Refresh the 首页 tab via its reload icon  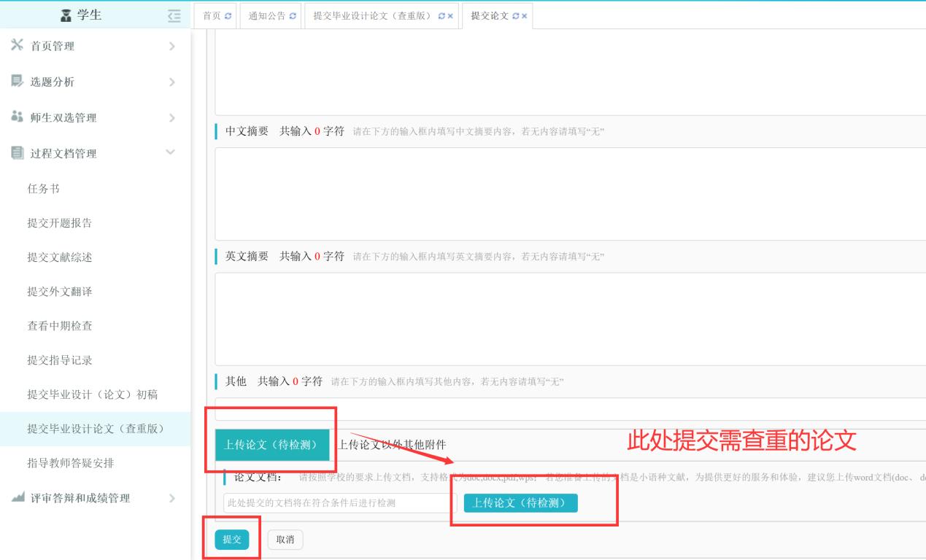click(228, 16)
